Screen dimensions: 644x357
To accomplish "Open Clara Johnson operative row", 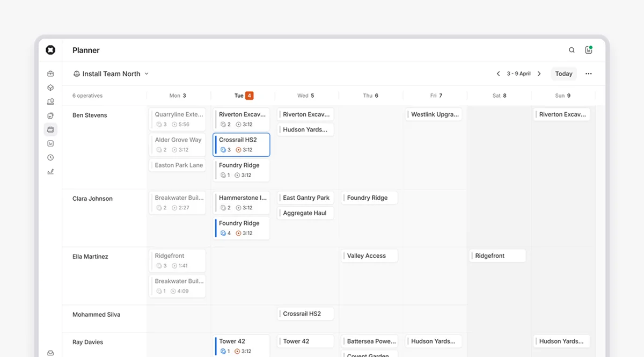I will click(x=92, y=199).
